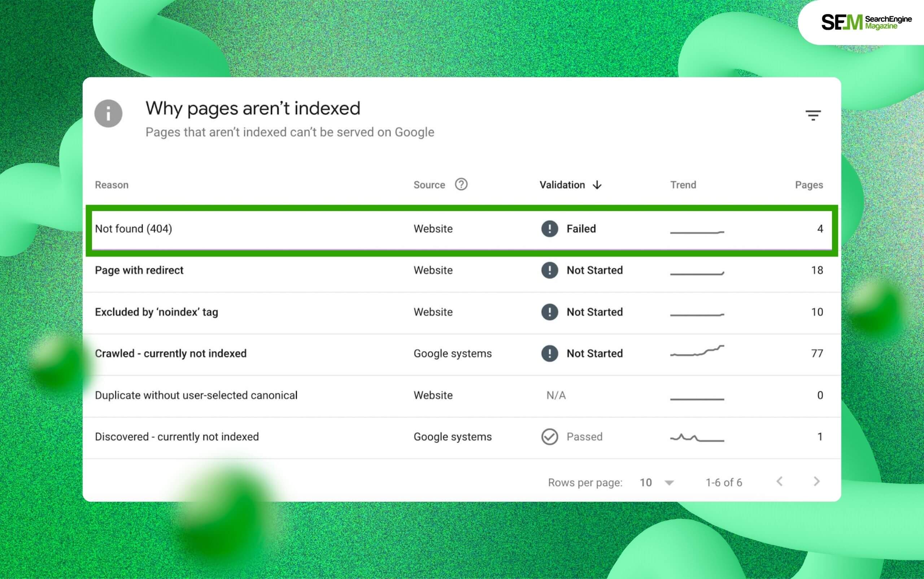
Task: Click exclamation icon in noindex tag row
Action: 549,312
